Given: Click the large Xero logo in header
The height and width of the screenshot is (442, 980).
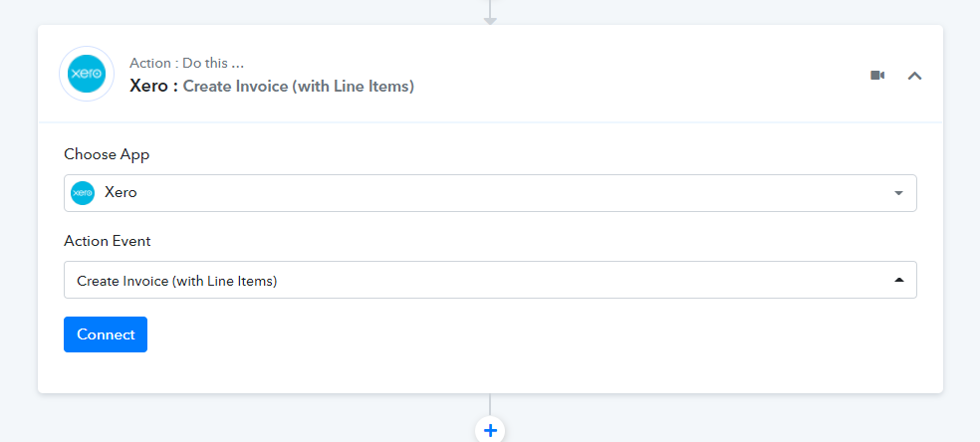Looking at the screenshot, I should click(87, 74).
